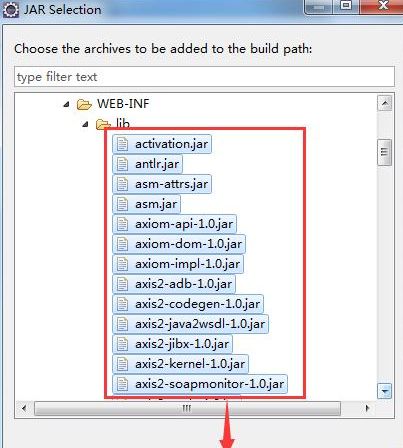Click the file icon beside axis2-kernel-1.0.jar
The width and height of the screenshot is (403, 448).
122,364
